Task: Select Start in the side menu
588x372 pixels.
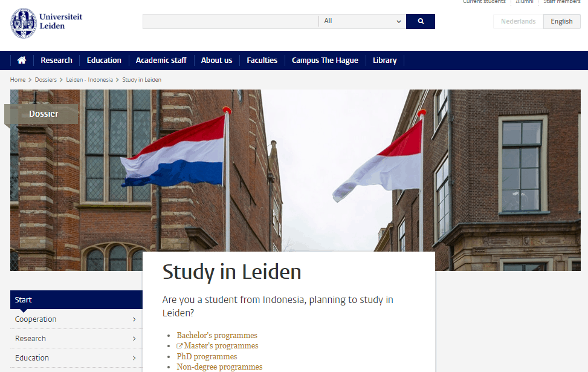Action: click(76, 299)
